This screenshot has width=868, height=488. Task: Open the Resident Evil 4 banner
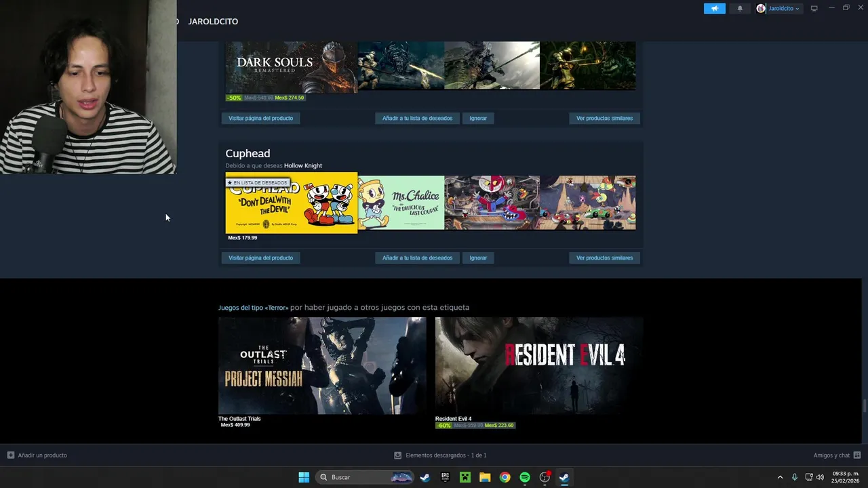coord(539,365)
